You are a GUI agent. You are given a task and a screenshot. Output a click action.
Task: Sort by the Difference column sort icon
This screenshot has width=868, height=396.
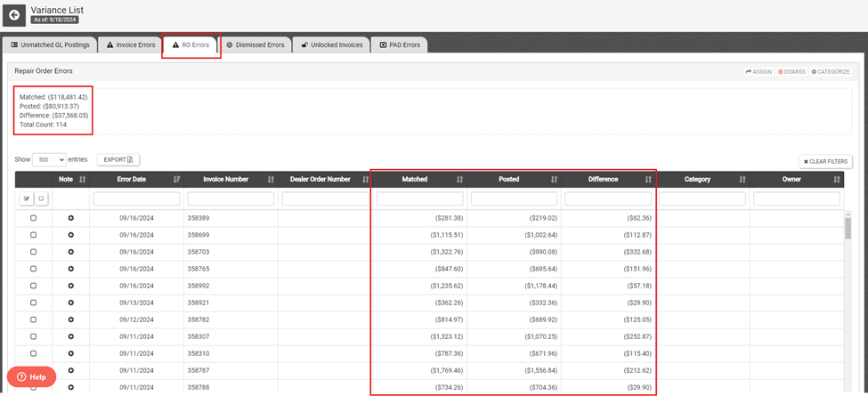tap(648, 179)
